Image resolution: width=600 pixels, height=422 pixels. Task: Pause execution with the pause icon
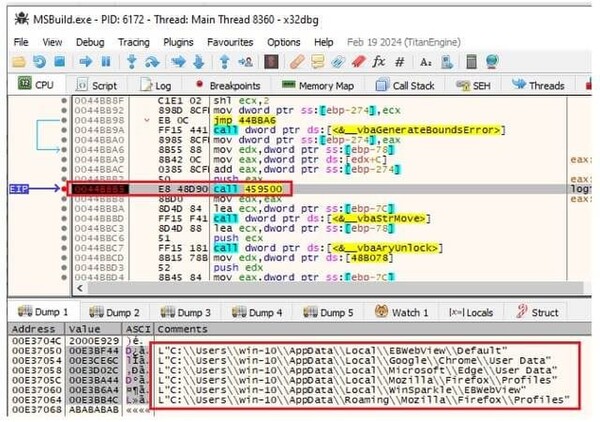pos(106,61)
